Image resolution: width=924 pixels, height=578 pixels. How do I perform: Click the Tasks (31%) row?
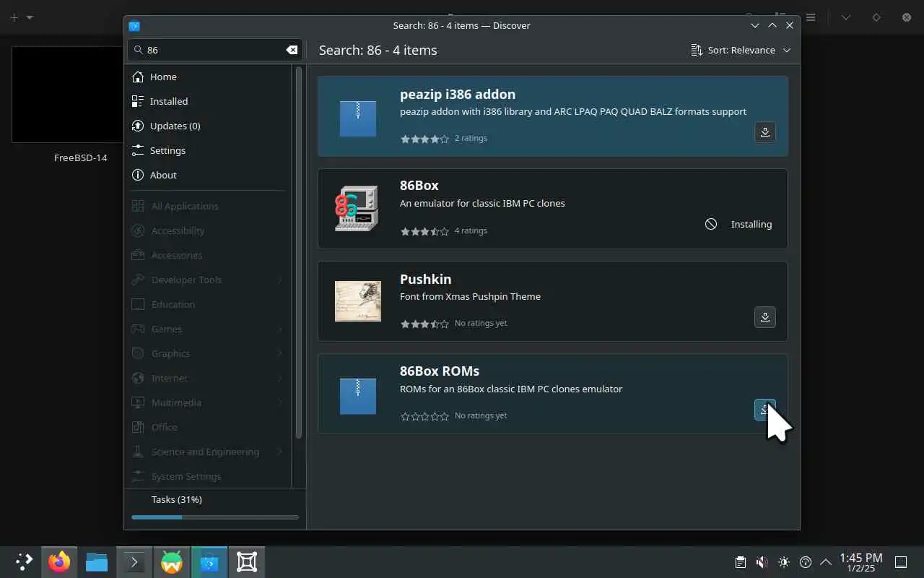click(215, 499)
